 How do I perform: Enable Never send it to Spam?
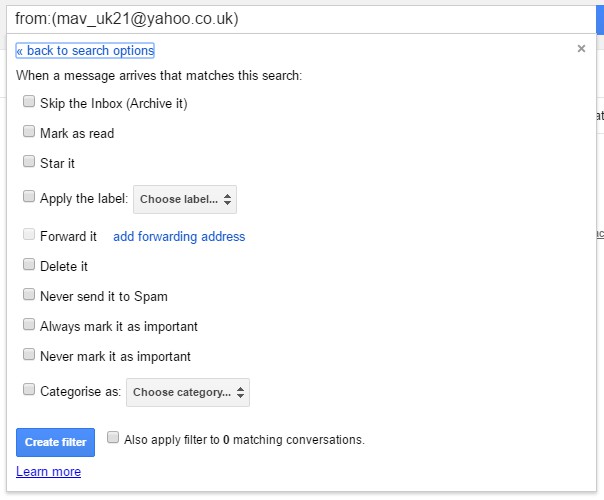[x=29, y=296]
